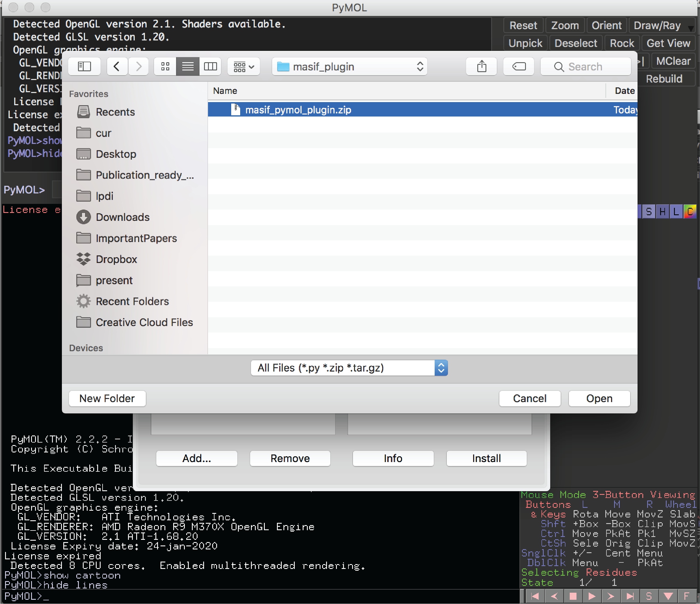Jump to last frame with end button
The width and height of the screenshot is (700, 604).
click(630, 596)
